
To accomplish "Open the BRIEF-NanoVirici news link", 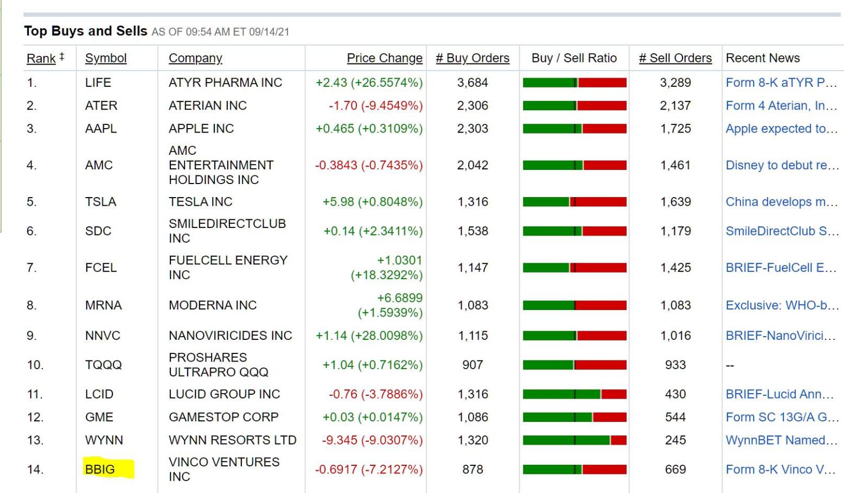I will [x=781, y=336].
